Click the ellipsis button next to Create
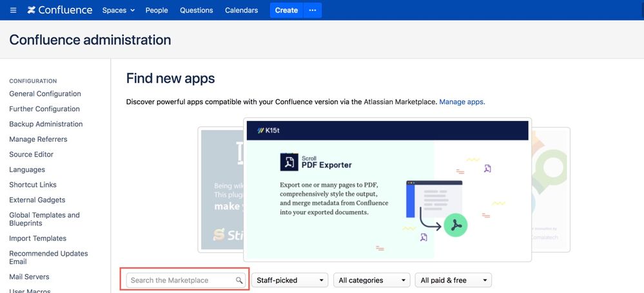The width and height of the screenshot is (644, 293). point(313,10)
